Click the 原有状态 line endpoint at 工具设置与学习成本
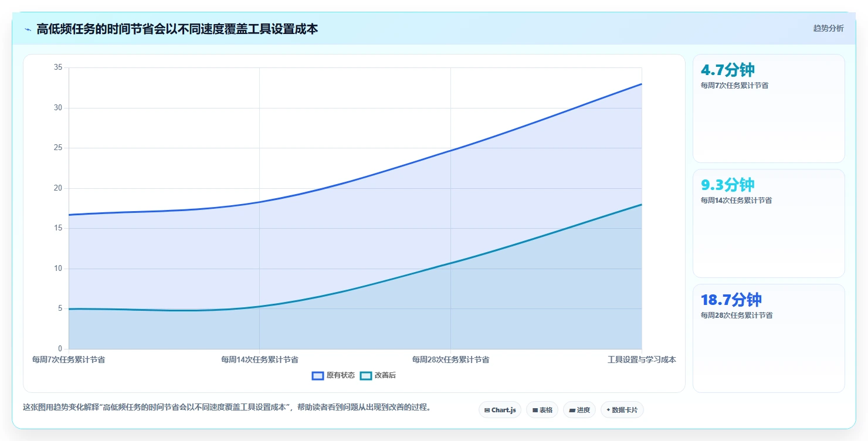Image resolution: width=868 pixels, height=441 pixels. [x=642, y=84]
